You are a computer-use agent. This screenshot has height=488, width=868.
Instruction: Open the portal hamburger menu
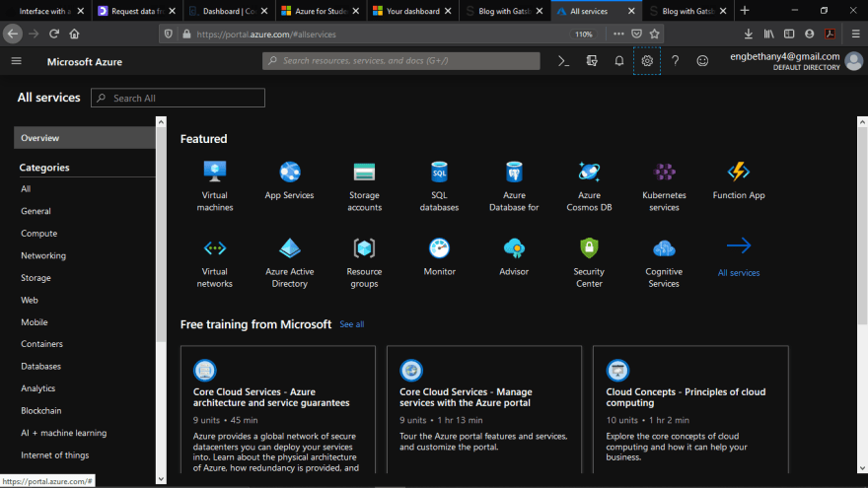tap(17, 61)
